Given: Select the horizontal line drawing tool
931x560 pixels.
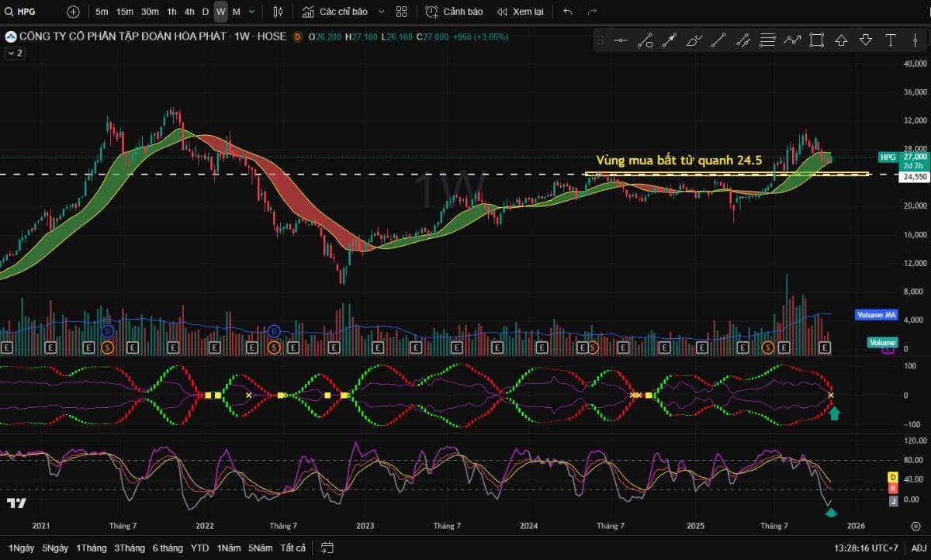Looking at the screenshot, I should click(x=620, y=40).
